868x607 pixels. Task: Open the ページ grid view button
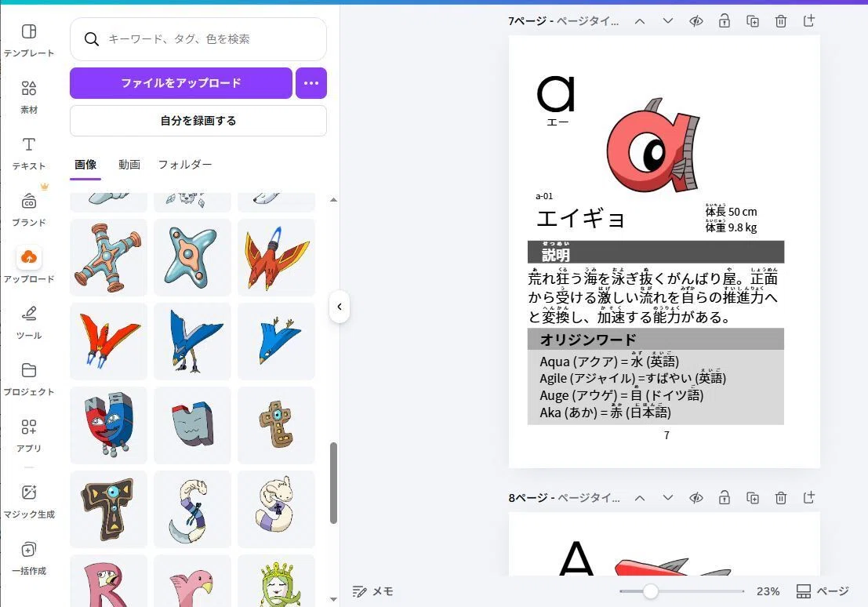click(x=822, y=591)
